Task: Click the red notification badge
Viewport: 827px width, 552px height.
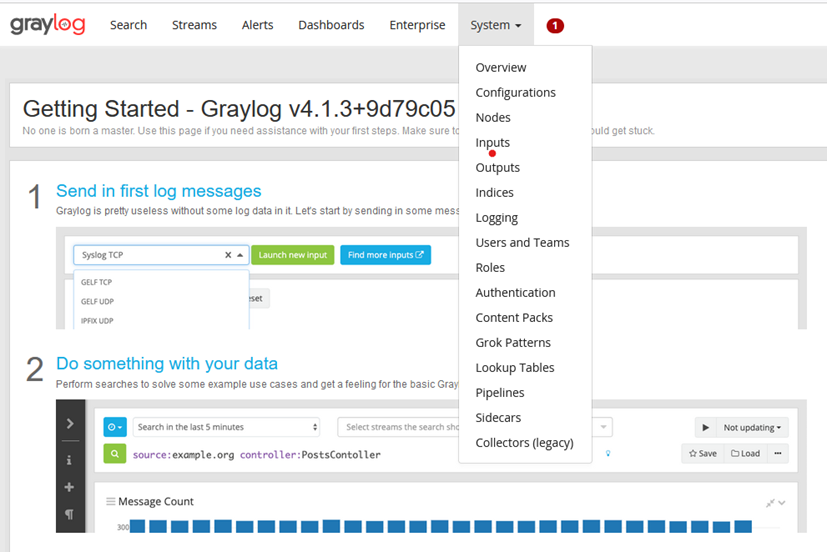Action: point(555,25)
